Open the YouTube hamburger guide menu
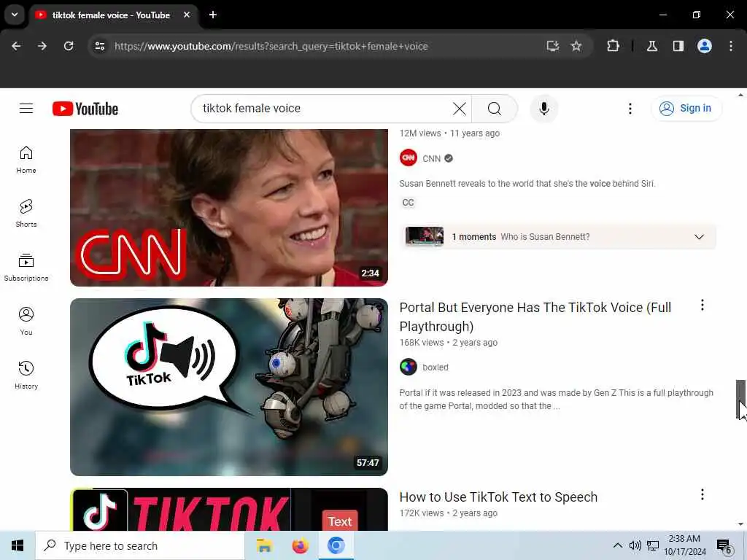747x560 pixels. (x=26, y=109)
